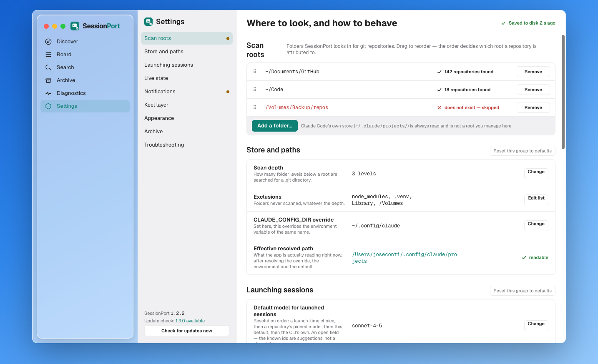Screen dimensions: 598x364
Task: Click the Saved to disk checkmark icon
Action: (503, 23)
